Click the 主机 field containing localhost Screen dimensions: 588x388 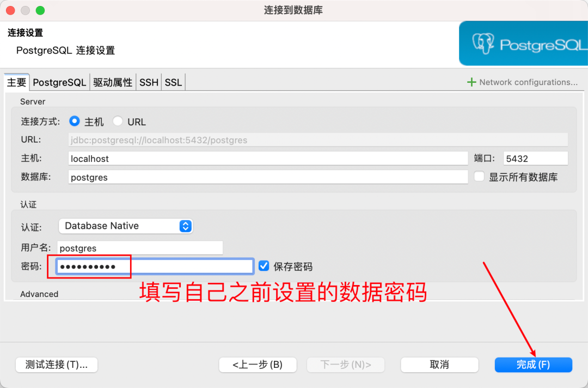pos(268,159)
